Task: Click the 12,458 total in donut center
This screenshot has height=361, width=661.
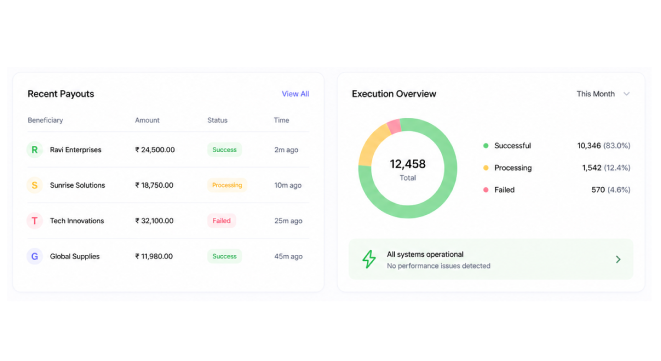Action: tap(408, 164)
